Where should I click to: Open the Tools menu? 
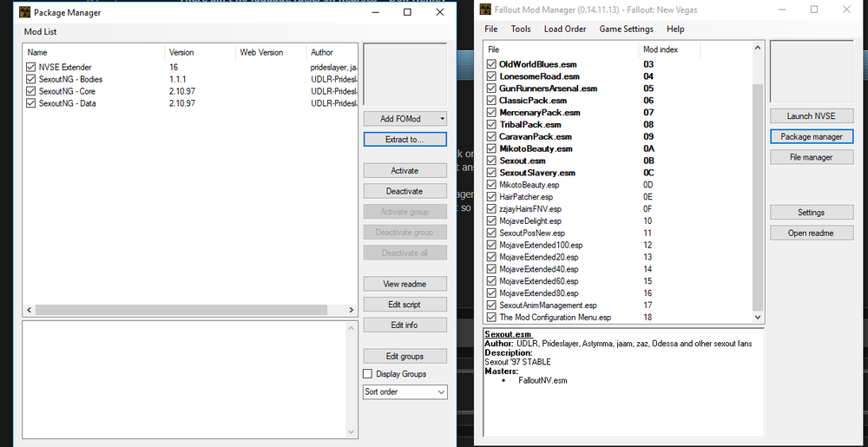520,29
